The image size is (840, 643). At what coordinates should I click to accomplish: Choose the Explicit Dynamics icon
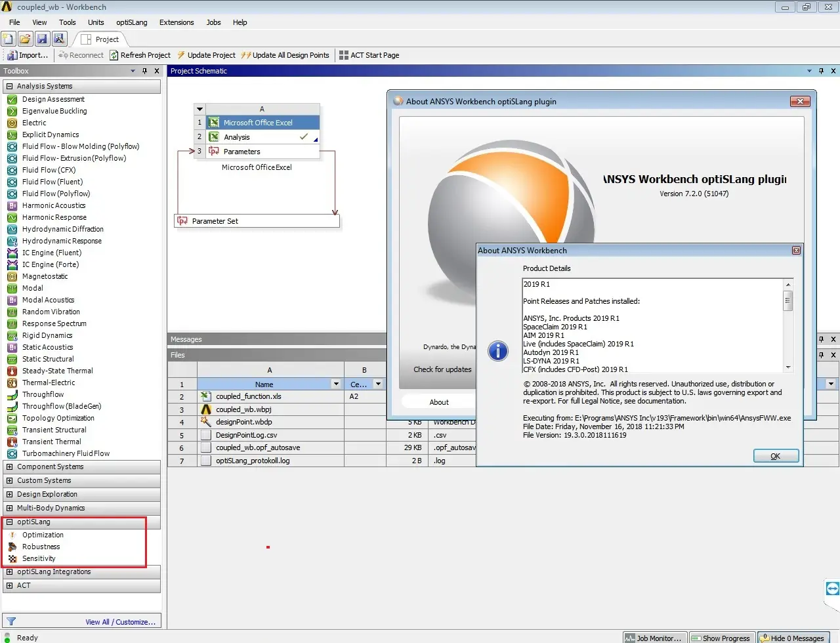(x=12, y=135)
